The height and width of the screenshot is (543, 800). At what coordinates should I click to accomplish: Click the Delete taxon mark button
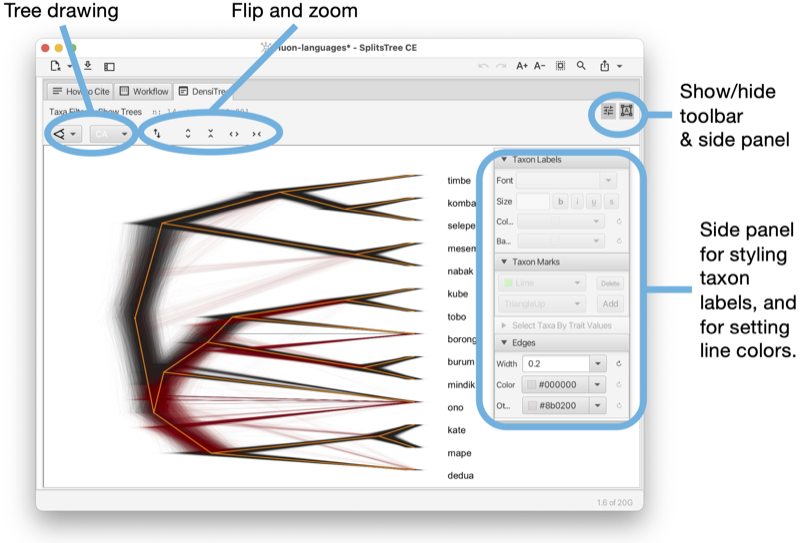click(610, 283)
